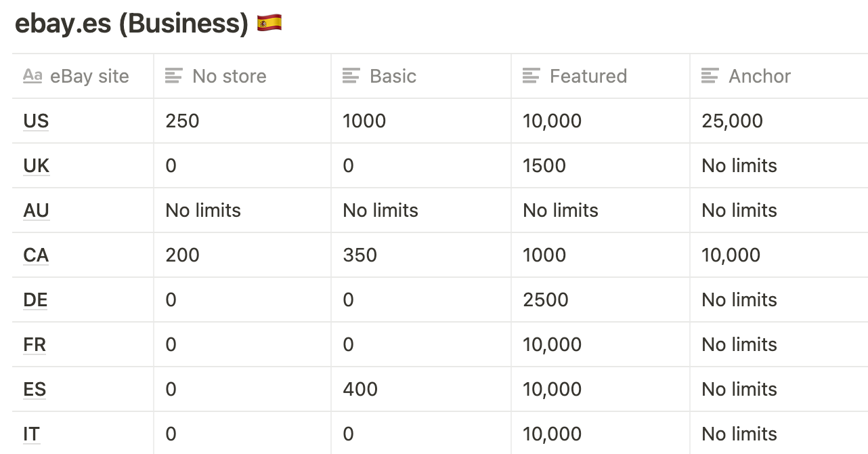Open the DE row page
The image size is (868, 454).
[35, 300]
